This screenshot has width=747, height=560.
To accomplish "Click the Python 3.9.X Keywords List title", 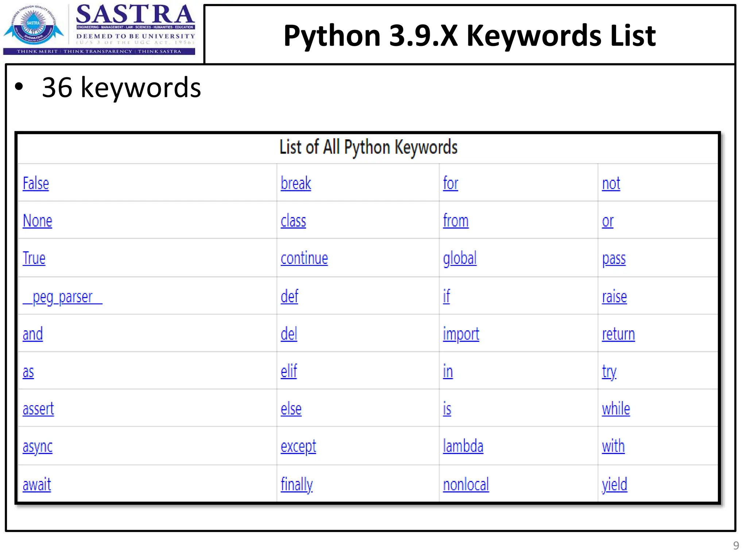I will 469,35.
